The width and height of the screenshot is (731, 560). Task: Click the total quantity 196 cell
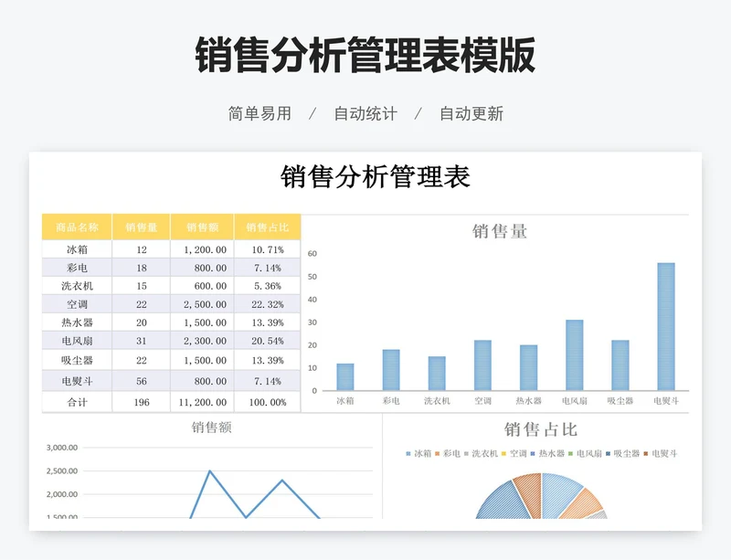(x=142, y=402)
